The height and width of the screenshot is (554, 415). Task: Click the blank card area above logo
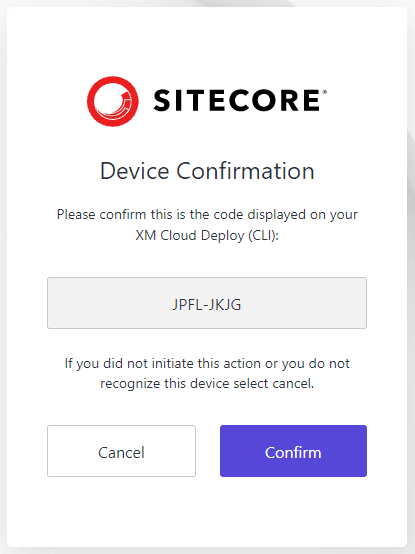click(207, 39)
